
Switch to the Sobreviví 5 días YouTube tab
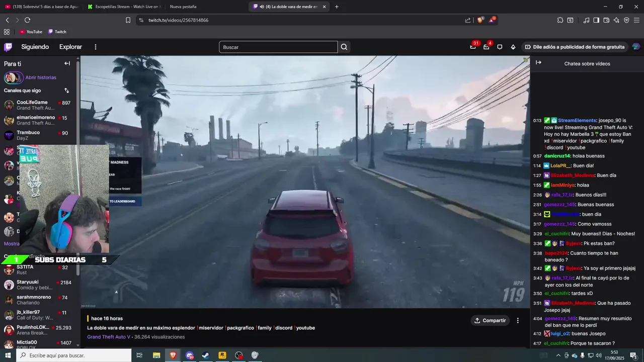[x=42, y=7]
